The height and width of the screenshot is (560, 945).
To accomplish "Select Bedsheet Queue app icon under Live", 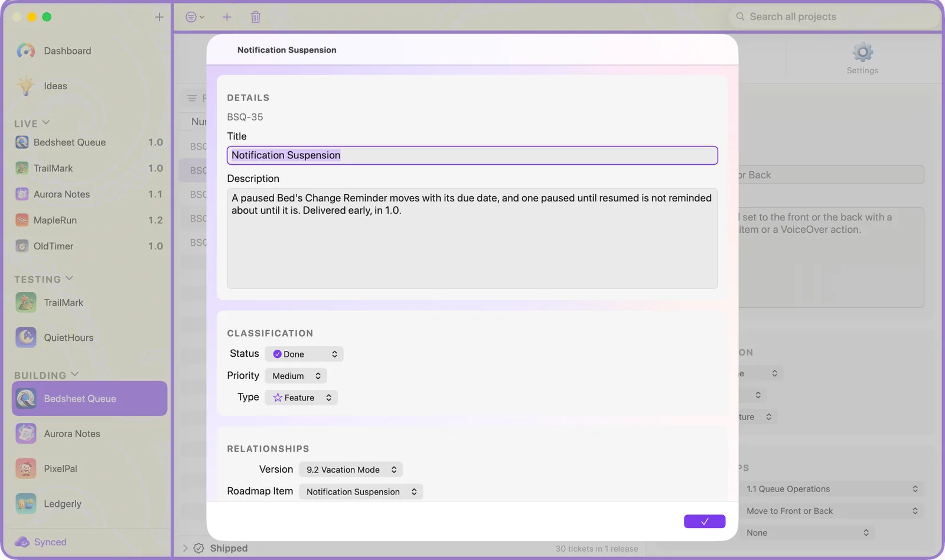I will [22, 142].
